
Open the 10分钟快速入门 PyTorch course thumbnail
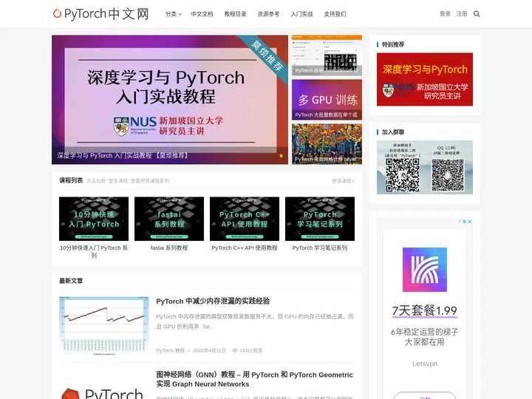(94, 219)
